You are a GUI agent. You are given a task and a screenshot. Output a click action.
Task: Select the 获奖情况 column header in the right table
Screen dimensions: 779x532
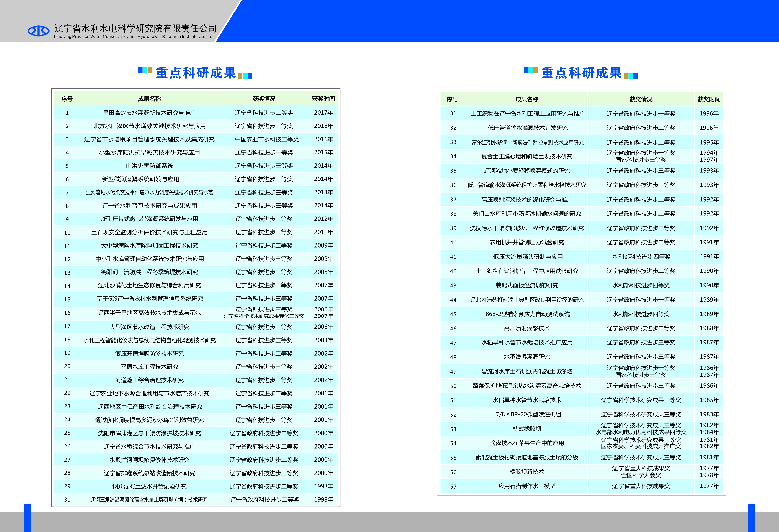coord(641,100)
